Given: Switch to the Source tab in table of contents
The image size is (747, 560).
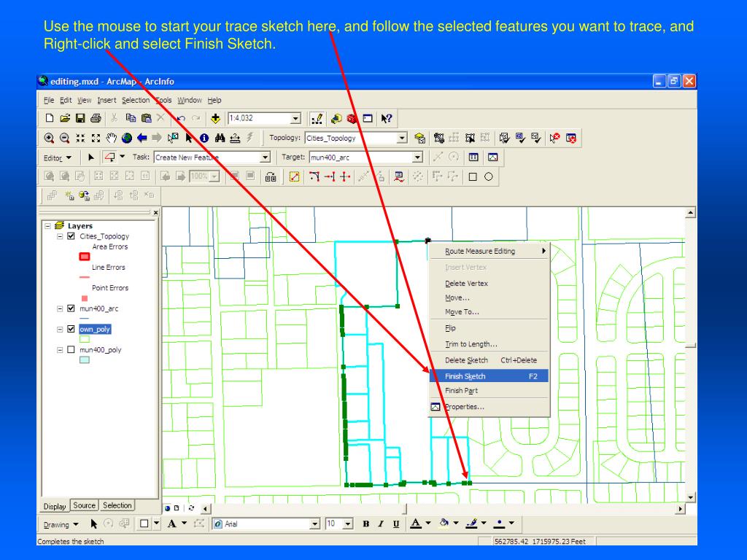Looking at the screenshot, I should (x=85, y=505).
